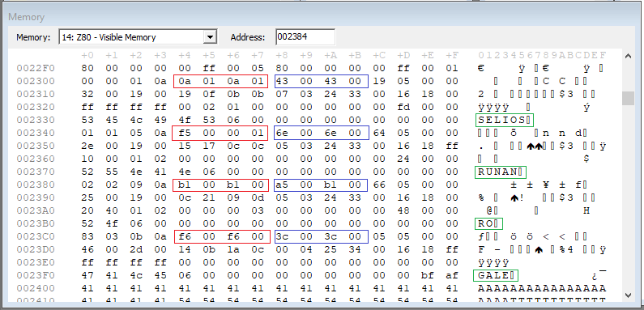
Task: Click byte 48 in row 0023A0
Action: point(403,210)
